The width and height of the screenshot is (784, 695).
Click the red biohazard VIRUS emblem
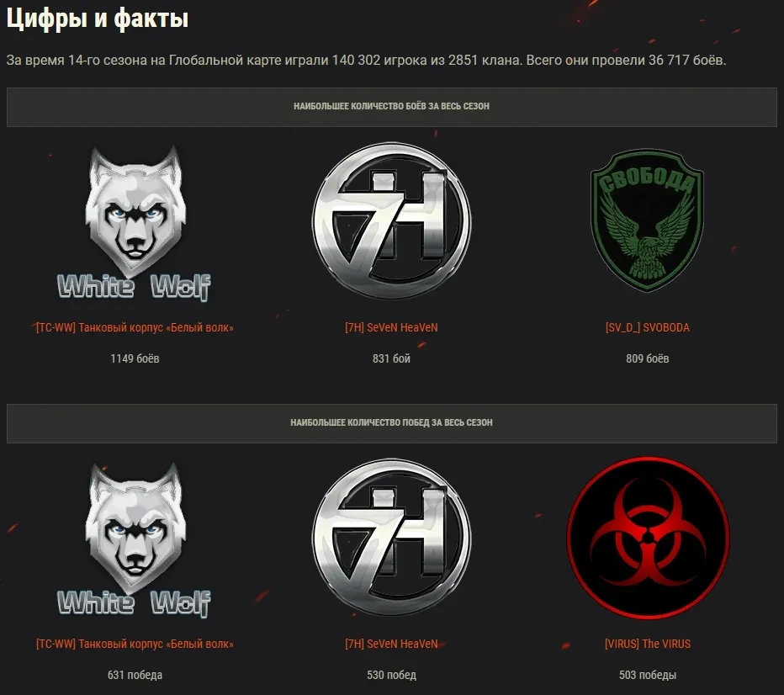(648, 538)
